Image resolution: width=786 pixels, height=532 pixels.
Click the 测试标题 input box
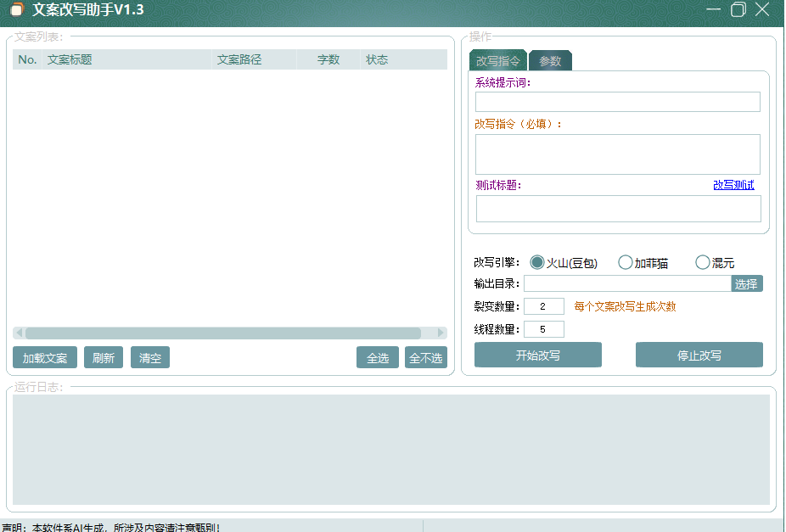pyautogui.click(x=617, y=209)
